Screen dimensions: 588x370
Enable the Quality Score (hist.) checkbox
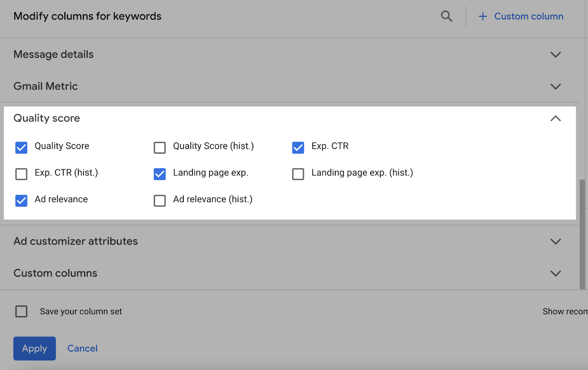(x=159, y=148)
